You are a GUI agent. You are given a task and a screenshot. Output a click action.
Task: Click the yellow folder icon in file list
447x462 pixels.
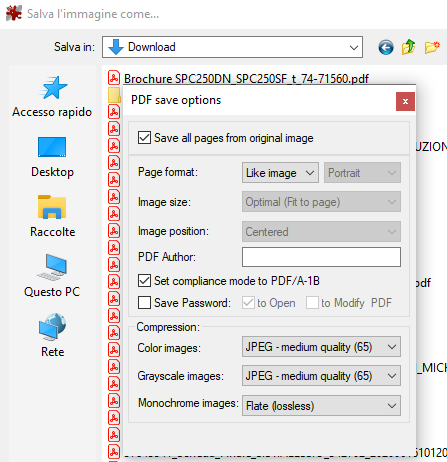115,95
